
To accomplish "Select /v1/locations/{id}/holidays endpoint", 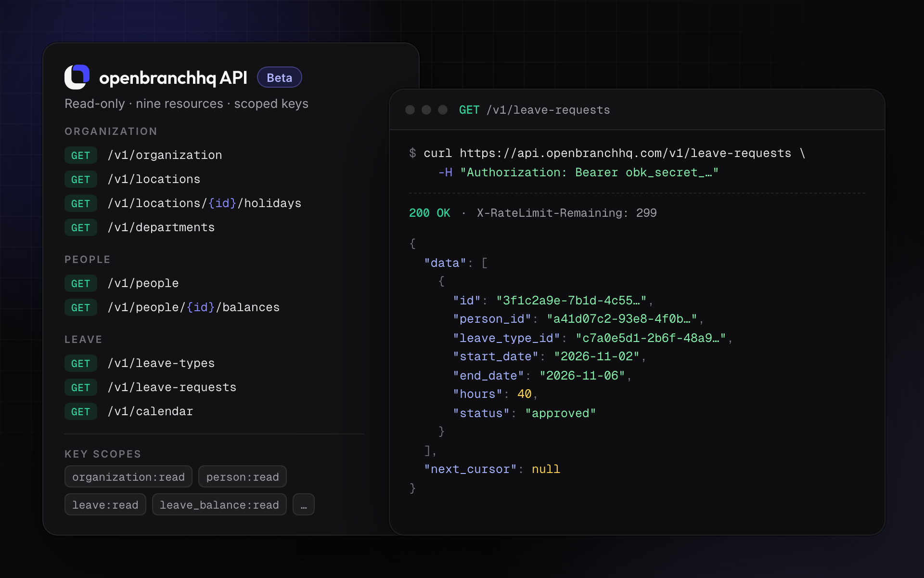I will (183, 203).
